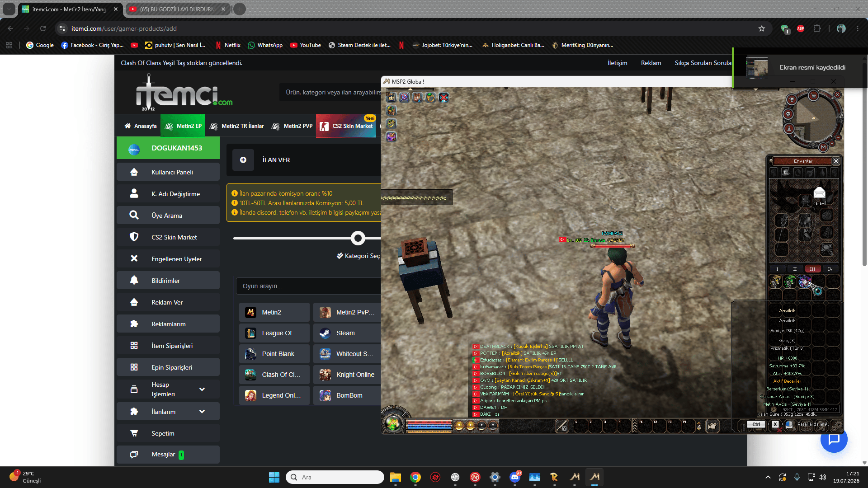The height and width of the screenshot is (488, 868).
Task: Open the shop cart icon on minimap
Action: click(x=814, y=95)
